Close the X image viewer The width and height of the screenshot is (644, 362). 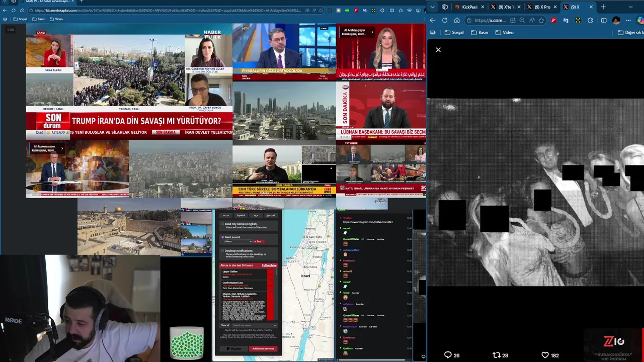438,50
